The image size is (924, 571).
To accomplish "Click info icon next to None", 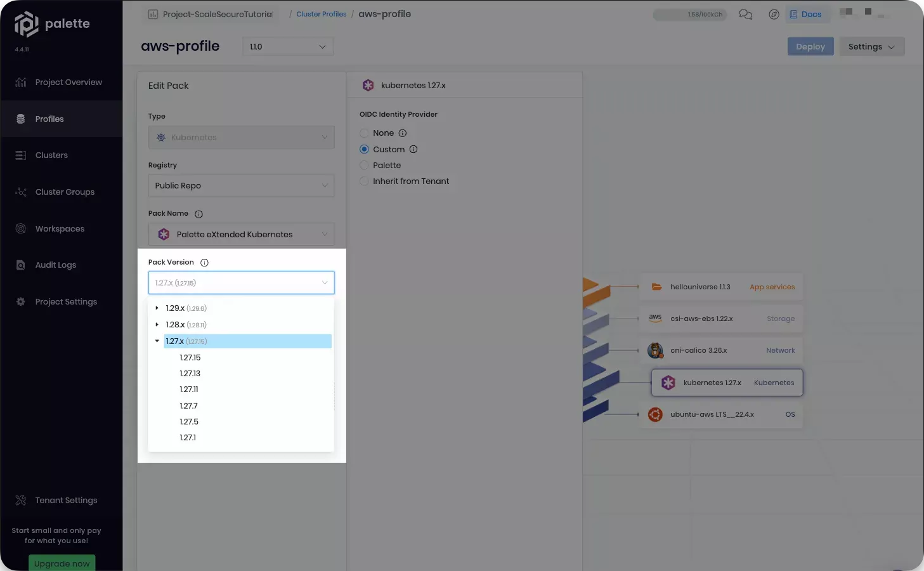I will click(403, 133).
